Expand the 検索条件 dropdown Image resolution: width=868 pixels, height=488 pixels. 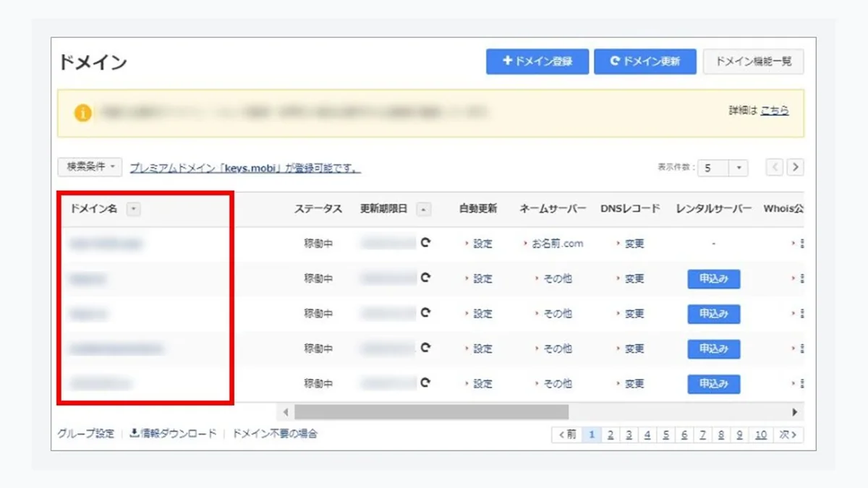coord(90,167)
